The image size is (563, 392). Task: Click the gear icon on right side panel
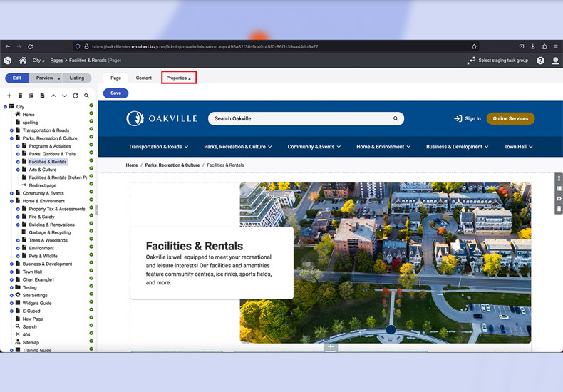pyautogui.click(x=559, y=199)
